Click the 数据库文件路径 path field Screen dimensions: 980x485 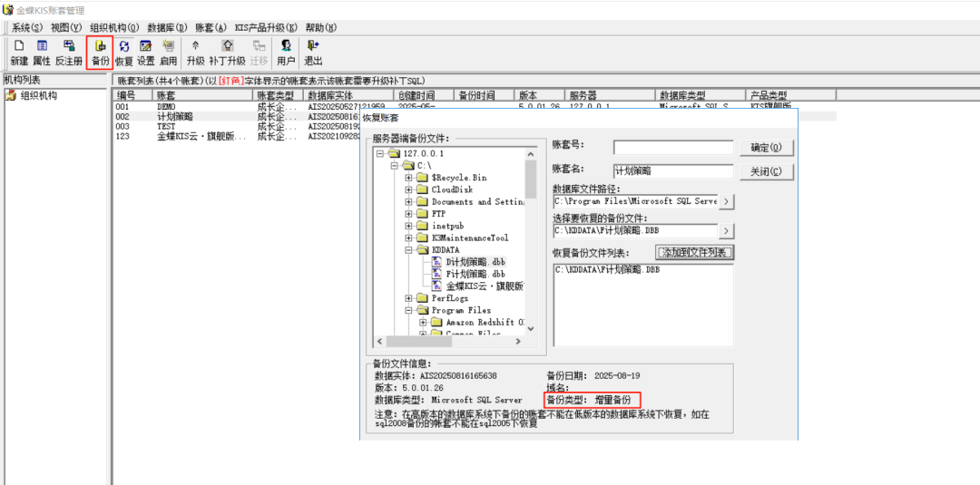[x=635, y=201]
